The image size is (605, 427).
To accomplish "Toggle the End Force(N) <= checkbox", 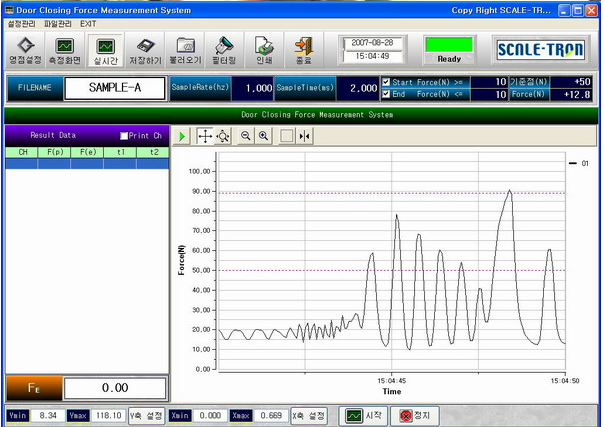I will point(386,94).
